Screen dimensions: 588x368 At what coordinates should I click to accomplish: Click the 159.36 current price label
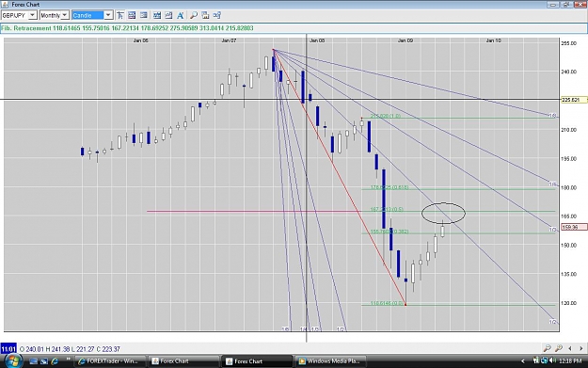(574, 227)
